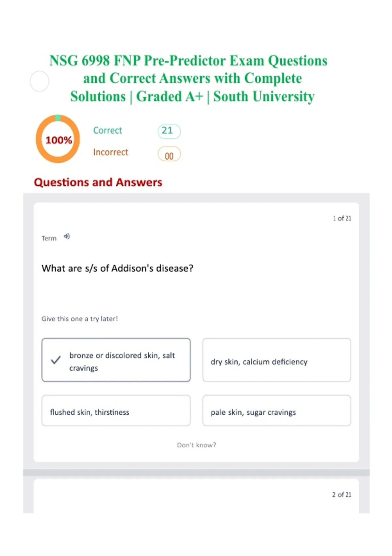The image size is (392, 556).
Task: Click the 'Correct' label
Action: [107, 130]
